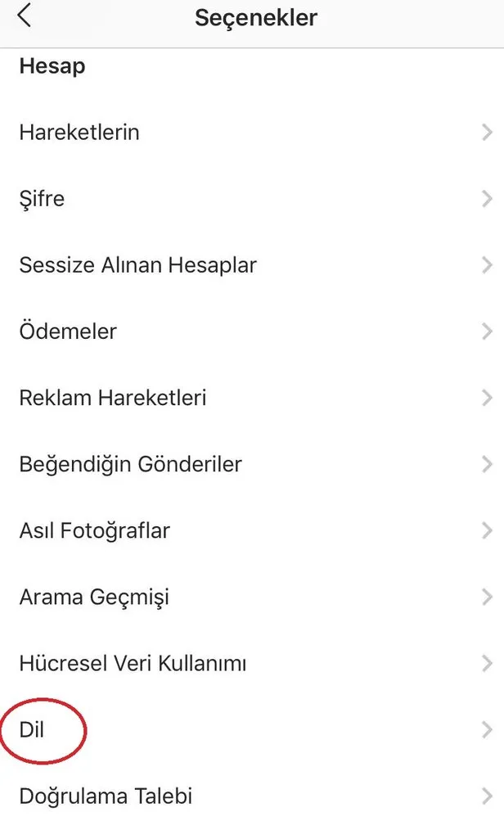The width and height of the screenshot is (504, 816).
Task: Open the Şifre settings row
Action: tap(42, 199)
